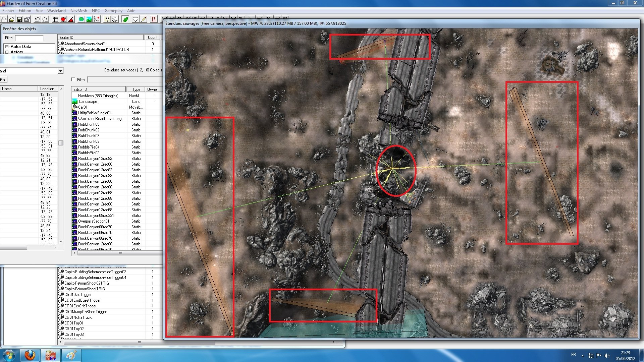Open the speech bubble Dialogue filter icon

pos(136,19)
